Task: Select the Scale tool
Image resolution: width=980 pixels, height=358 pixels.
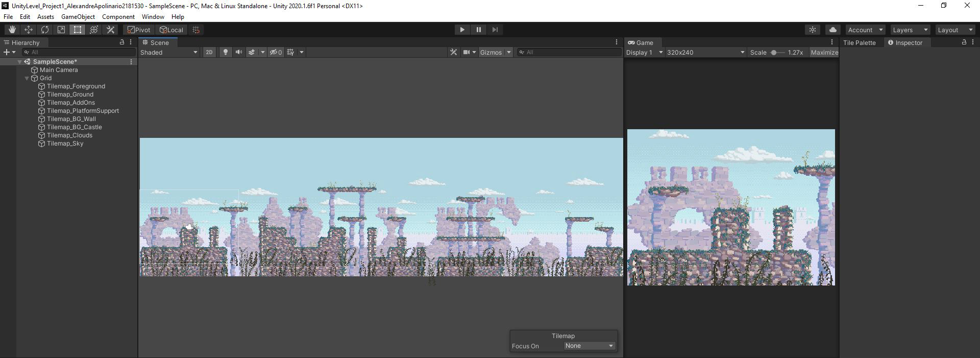Action: pos(61,30)
